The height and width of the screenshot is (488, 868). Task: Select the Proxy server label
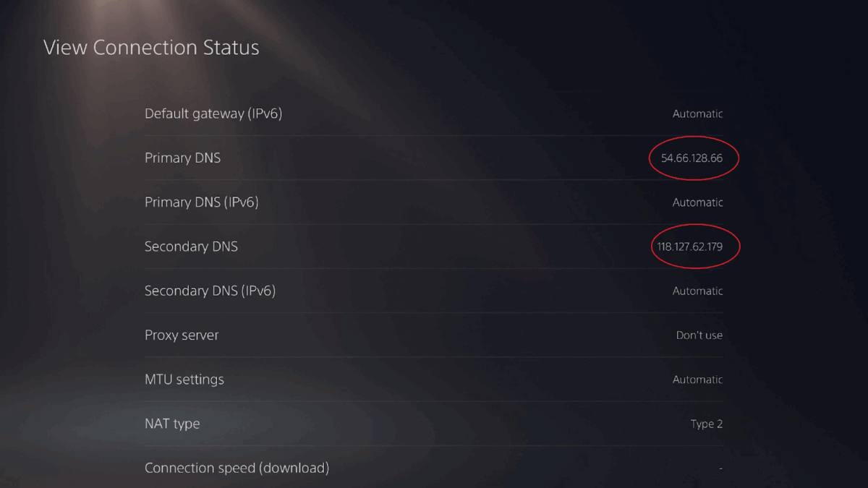point(182,335)
